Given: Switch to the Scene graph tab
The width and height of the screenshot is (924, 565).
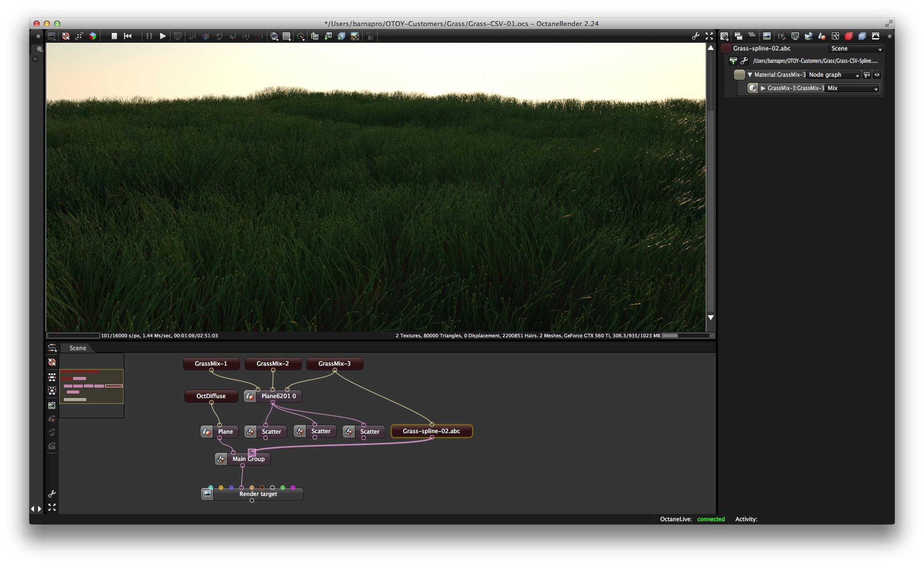Looking at the screenshot, I should (78, 348).
